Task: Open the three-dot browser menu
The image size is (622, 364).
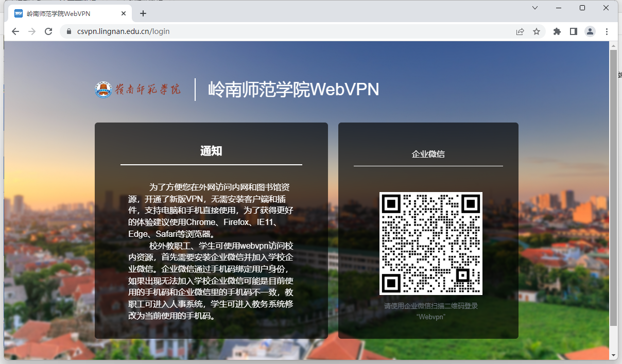Action: click(x=607, y=31)
